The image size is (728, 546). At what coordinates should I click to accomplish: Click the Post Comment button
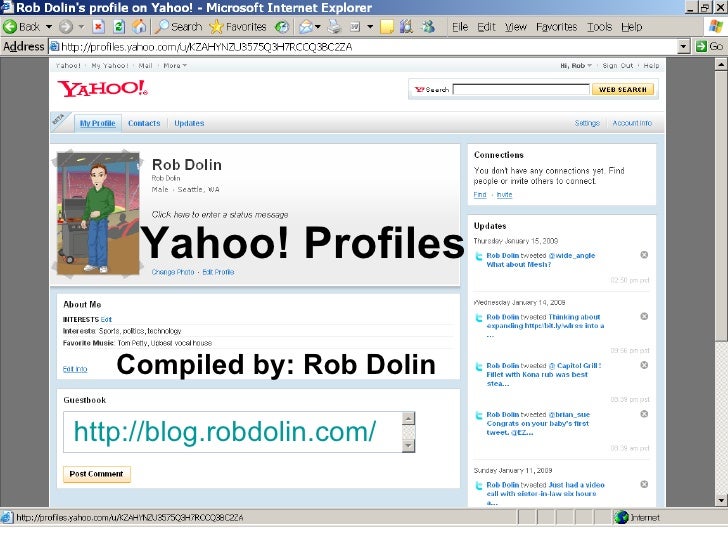click(x=97, y=474)
